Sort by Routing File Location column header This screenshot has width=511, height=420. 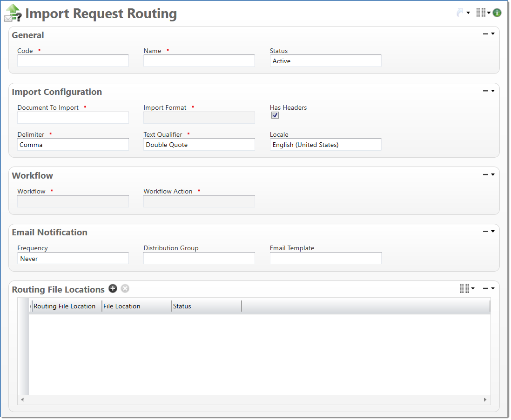(65, 306)
